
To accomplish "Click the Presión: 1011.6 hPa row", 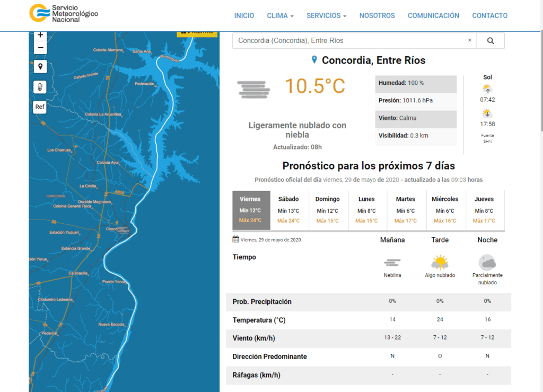I will click(x=416, y=101).
